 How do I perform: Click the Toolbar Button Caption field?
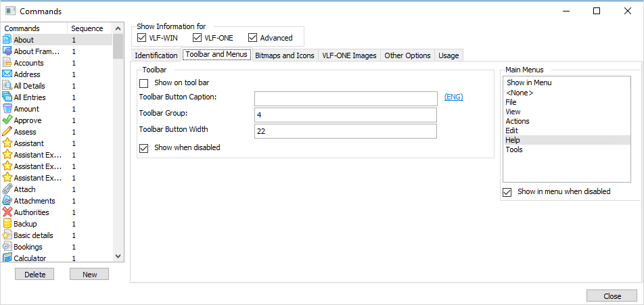click(346, 99)
